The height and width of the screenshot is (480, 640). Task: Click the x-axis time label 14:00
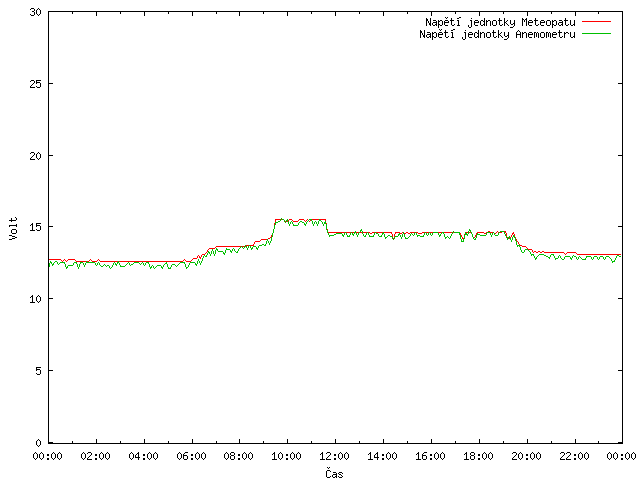click(382, 456)
